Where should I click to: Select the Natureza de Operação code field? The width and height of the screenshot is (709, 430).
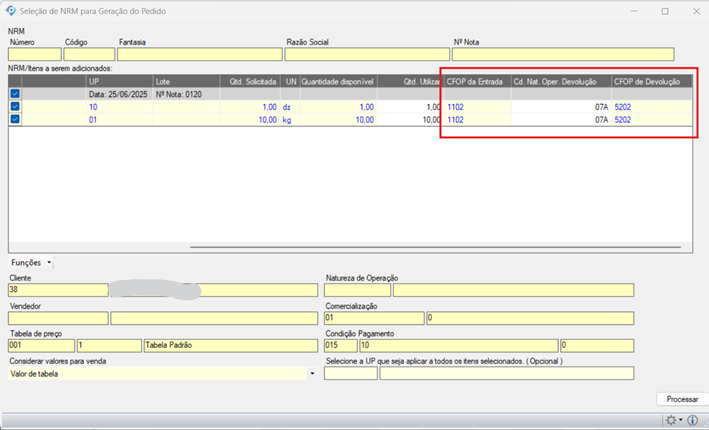(x=357, y=291)
